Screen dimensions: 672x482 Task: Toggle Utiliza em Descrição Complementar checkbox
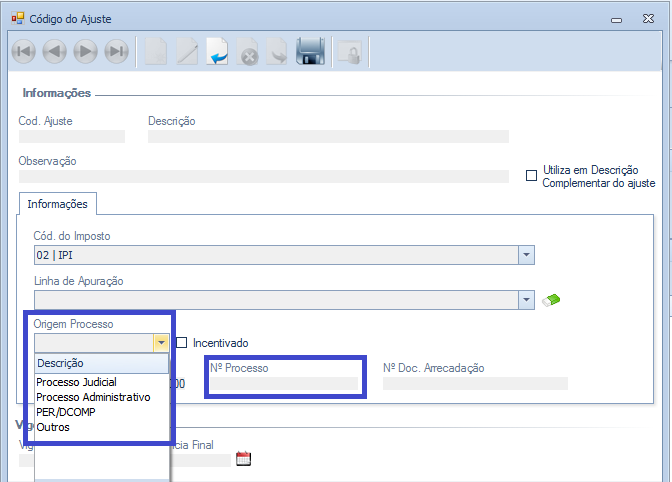click(x=531, y=176)
